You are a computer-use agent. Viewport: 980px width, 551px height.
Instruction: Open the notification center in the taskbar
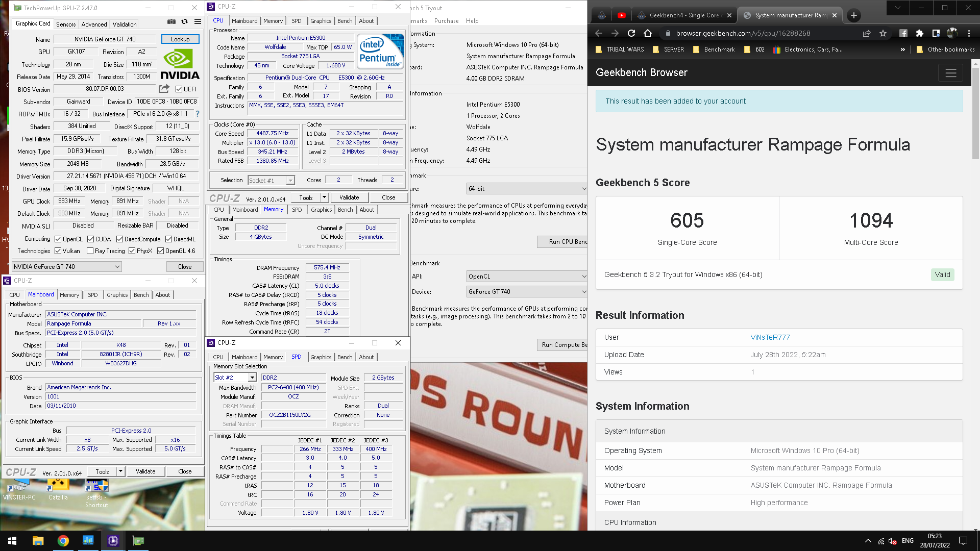coord(963,541)
